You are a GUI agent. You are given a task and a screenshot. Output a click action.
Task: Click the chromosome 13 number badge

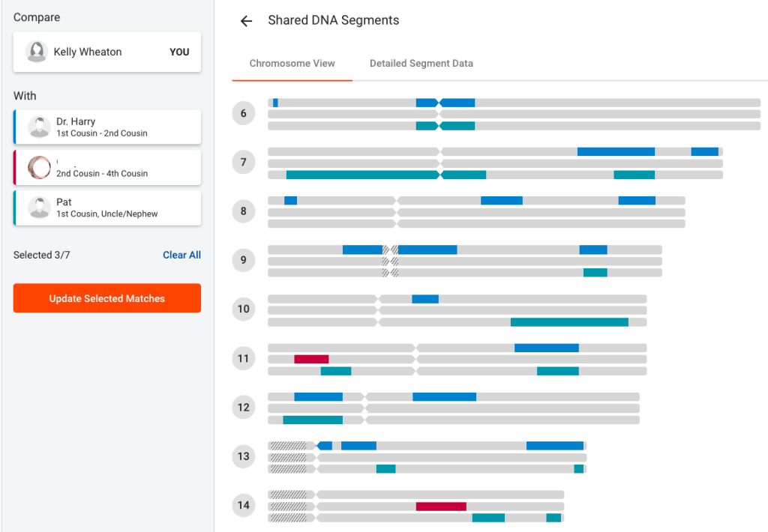pyautogui.click(x=244, y=456)
